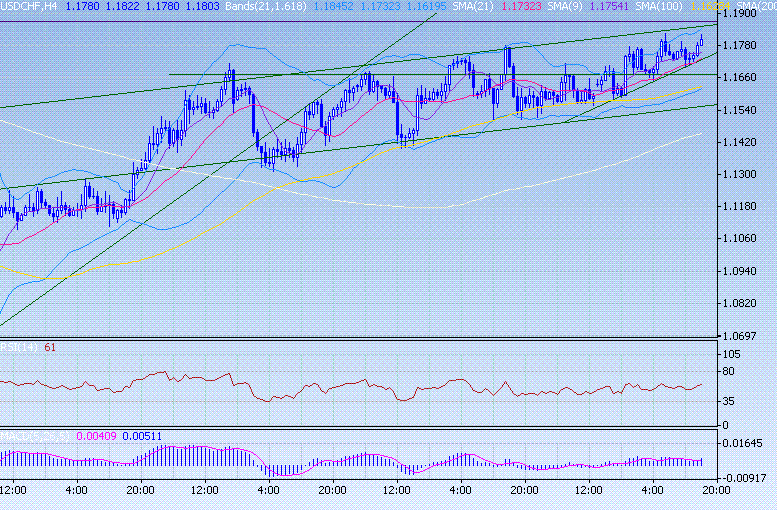Select the last candlestick on the price chart

(x=702, y=40)
